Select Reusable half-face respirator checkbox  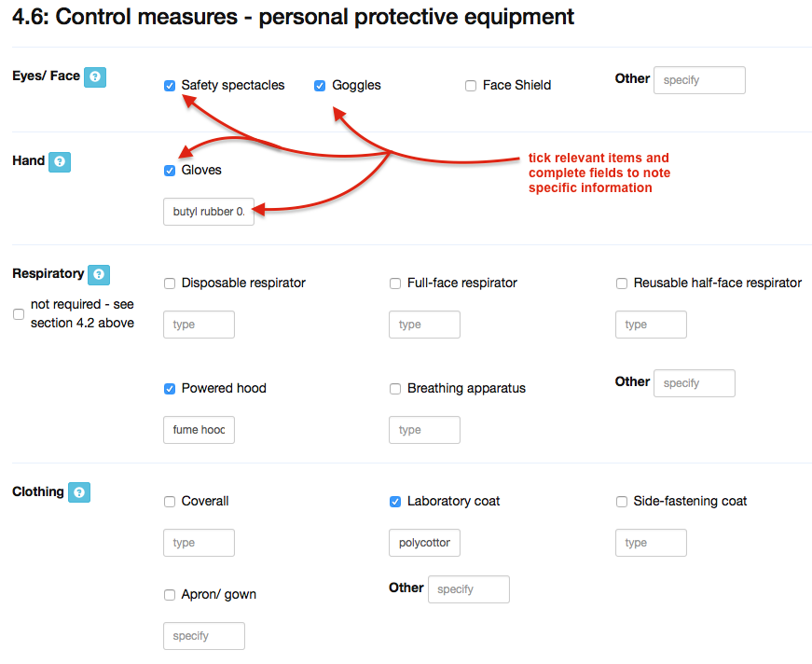click(622, 284)
